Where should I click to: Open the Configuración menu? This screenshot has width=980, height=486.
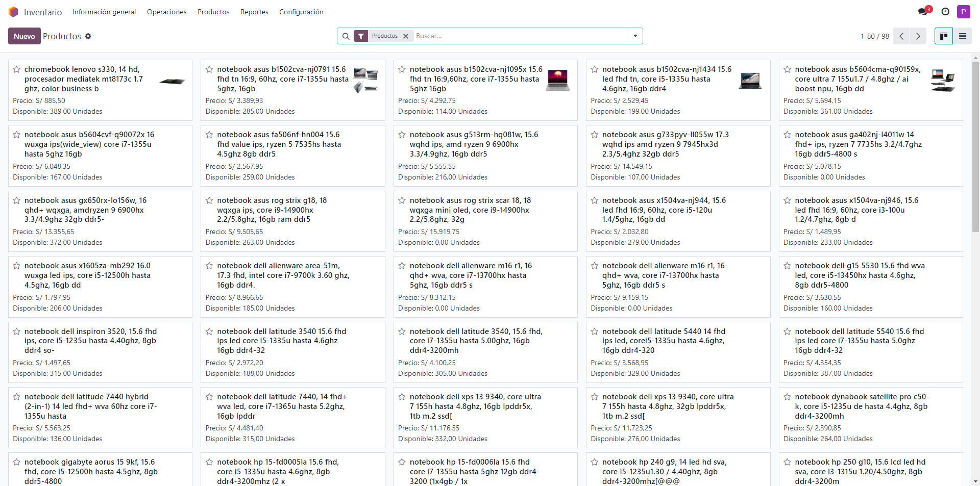[x=301, y=12]
